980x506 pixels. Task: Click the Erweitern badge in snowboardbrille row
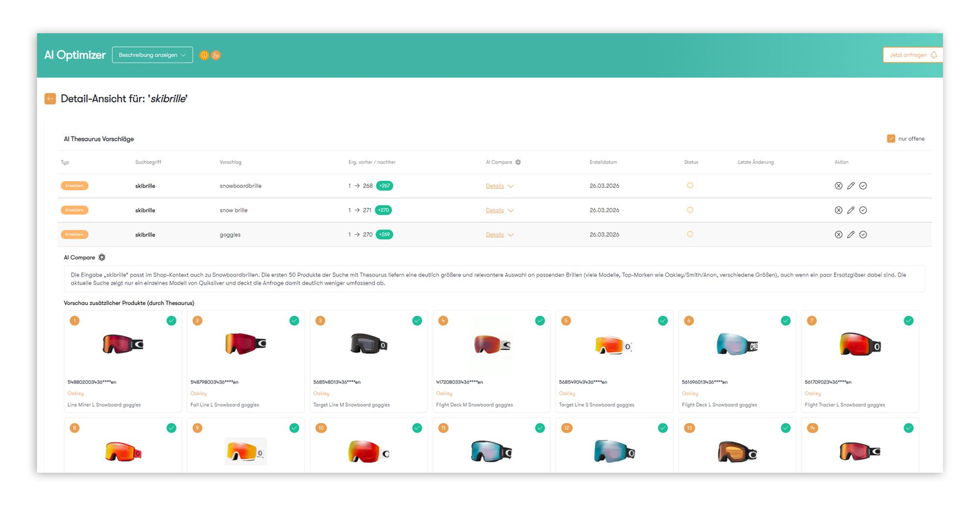[x=74, y=186]
